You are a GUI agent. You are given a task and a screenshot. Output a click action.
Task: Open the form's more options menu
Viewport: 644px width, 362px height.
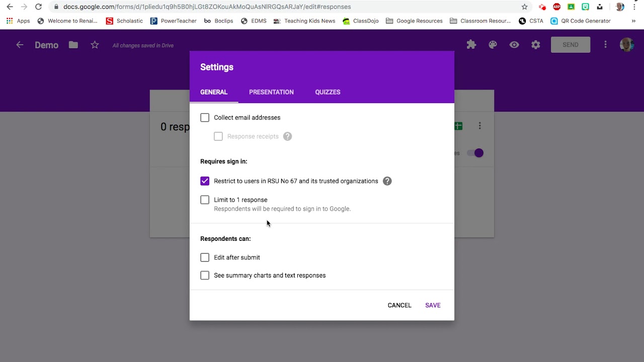point(605,45)
